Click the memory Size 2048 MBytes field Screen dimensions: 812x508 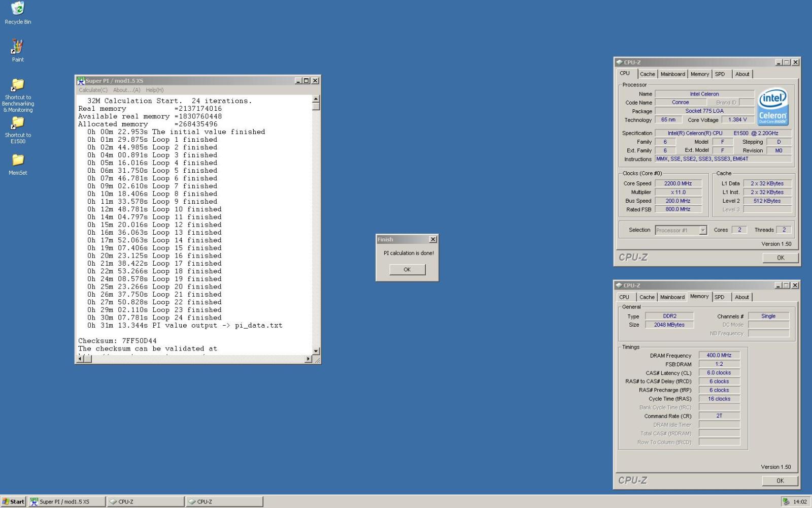click(x=669, y=325)
